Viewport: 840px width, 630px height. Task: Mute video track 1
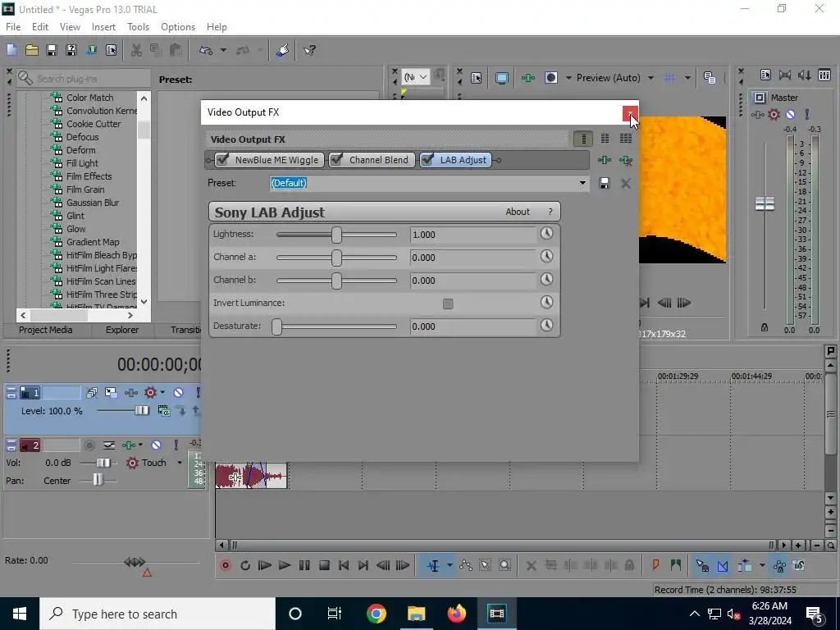click(x=178, y=393)
